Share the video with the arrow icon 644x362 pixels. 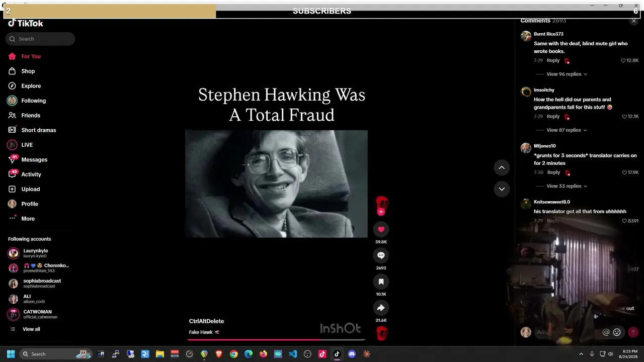(x=381, y=308)
